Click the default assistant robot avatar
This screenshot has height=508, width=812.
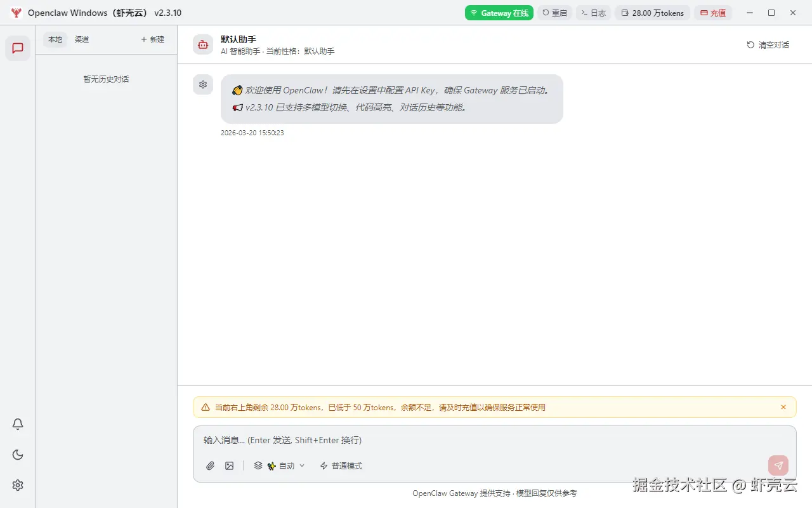click(x=203, y=44)
